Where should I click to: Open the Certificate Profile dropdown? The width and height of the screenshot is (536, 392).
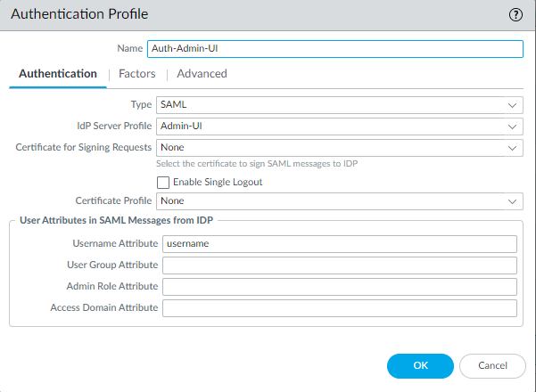(512, 202)
